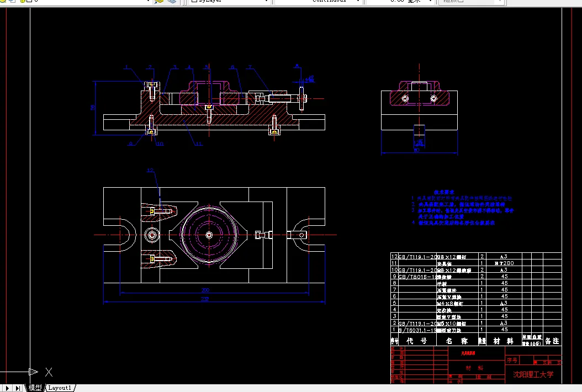Select the 200 dimension under the plan view
The image size is (582, 392).
pyautogui.click(x=205, y=290)
